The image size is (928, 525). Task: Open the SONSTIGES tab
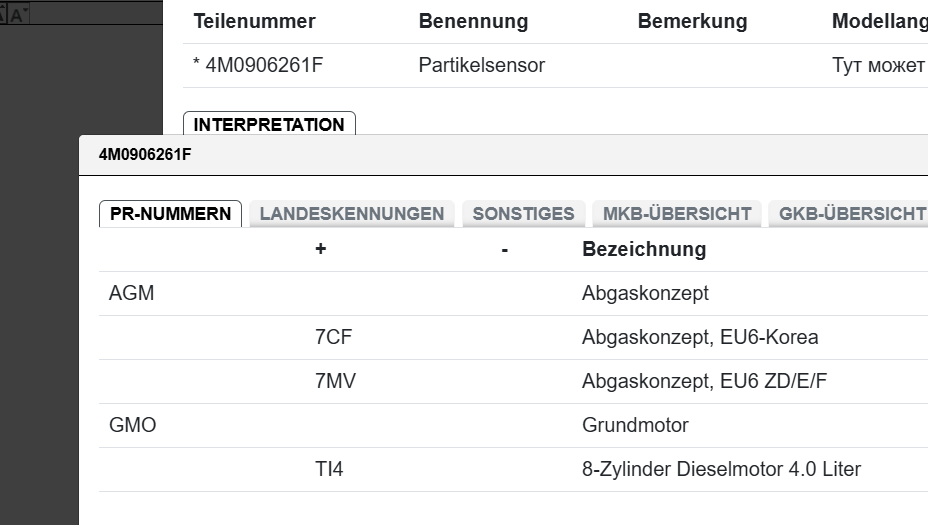click(x=523, y=213)
